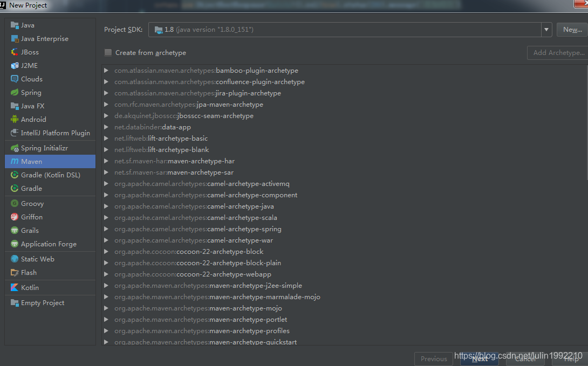Pick Gradle (Kotlin DSL) label

click(x=51, y=175)
